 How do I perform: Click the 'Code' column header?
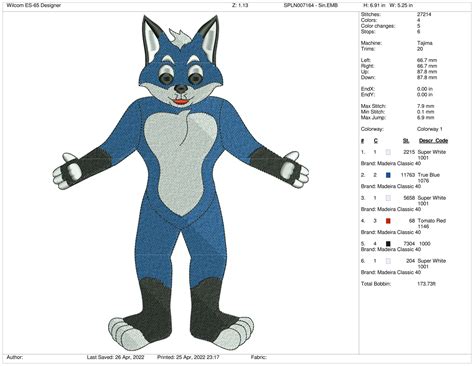point(441,141)
